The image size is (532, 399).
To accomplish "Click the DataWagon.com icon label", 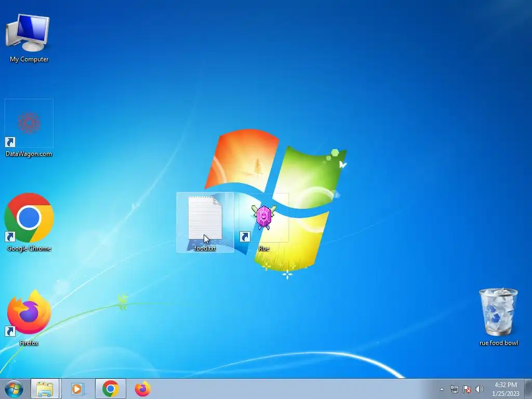I will tap(29, 154).
